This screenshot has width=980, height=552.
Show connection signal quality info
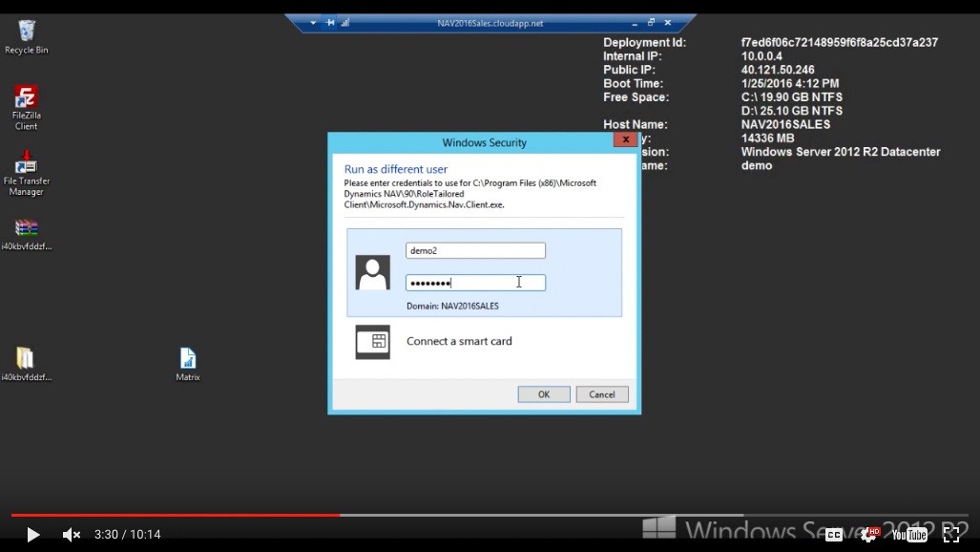[345, 23]
